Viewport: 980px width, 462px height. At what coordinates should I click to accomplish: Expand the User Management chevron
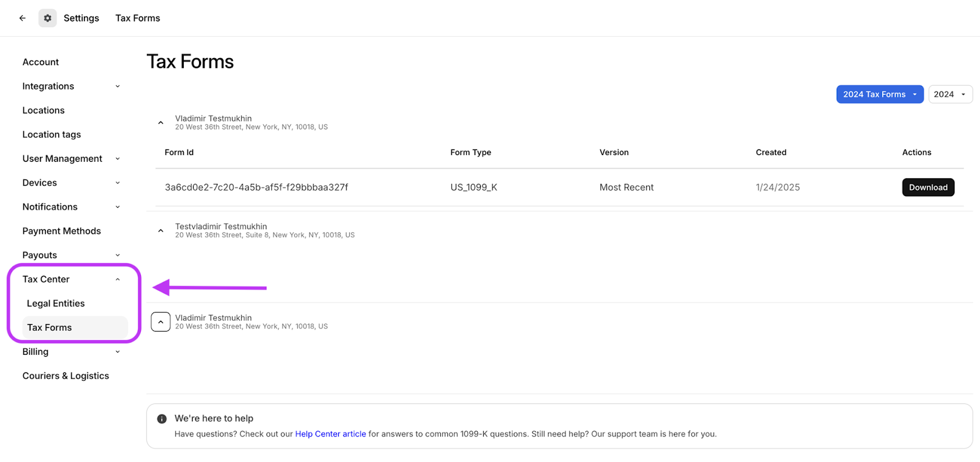point(118,159)
